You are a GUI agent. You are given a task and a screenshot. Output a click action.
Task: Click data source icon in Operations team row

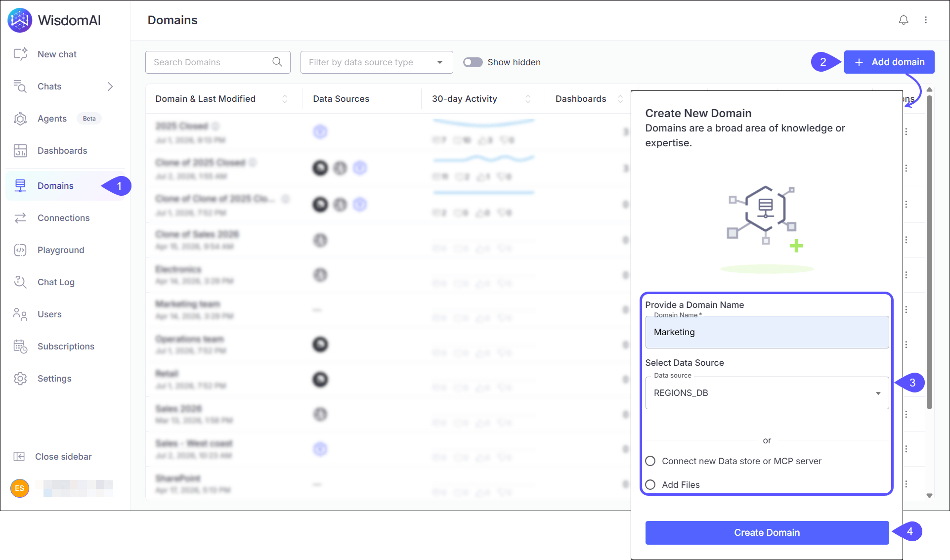[320, 345]
